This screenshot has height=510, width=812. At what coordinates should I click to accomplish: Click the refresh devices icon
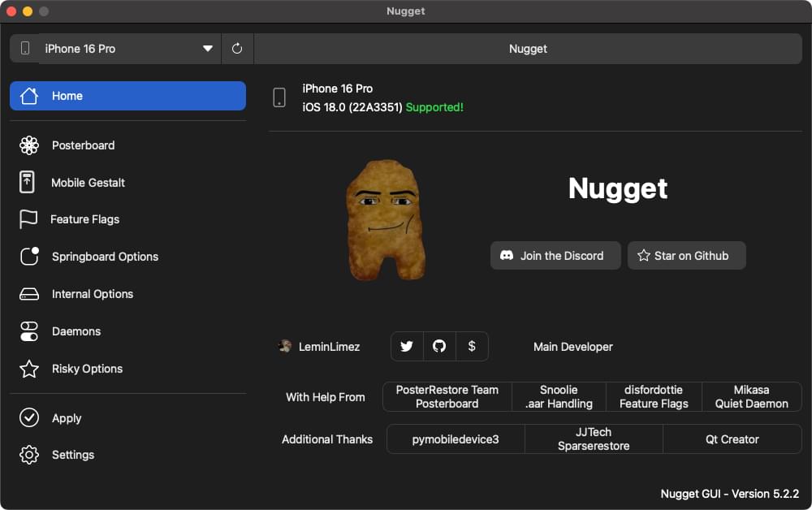[237, 49]
